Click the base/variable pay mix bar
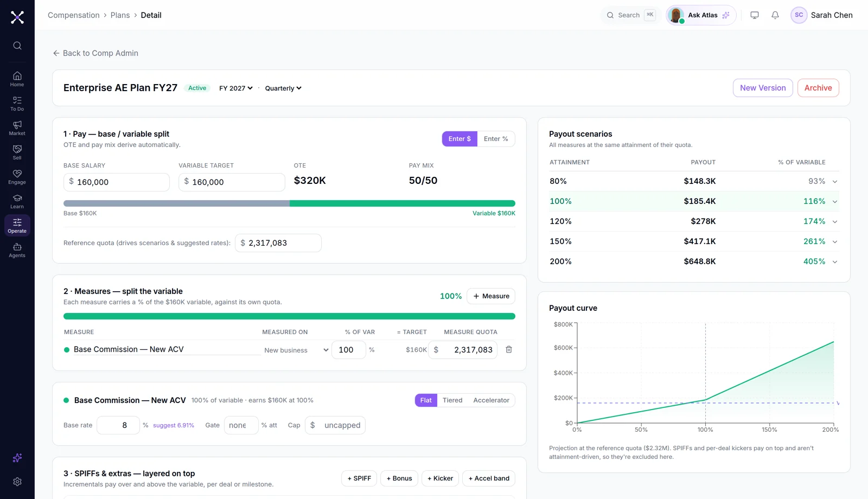868x499 pixels. tap(289, 203)
